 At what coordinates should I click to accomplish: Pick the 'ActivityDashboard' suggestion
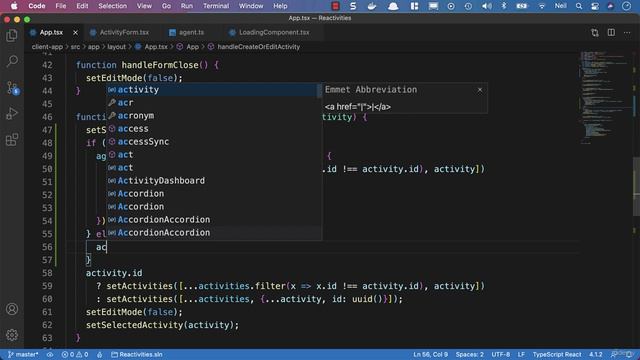coord(212,181)
